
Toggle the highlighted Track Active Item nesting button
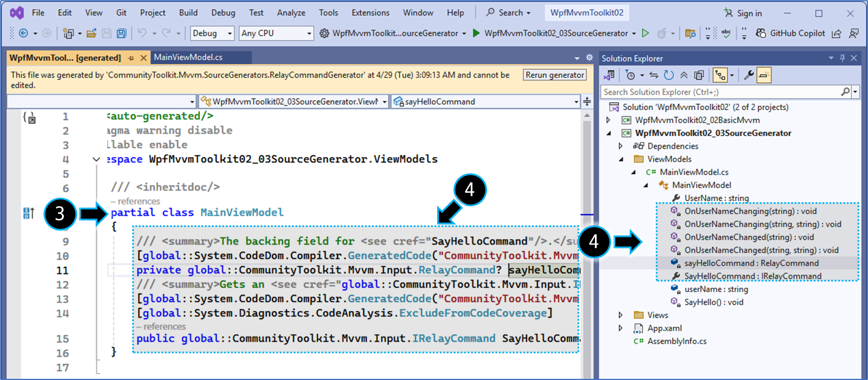coord(719,75)
